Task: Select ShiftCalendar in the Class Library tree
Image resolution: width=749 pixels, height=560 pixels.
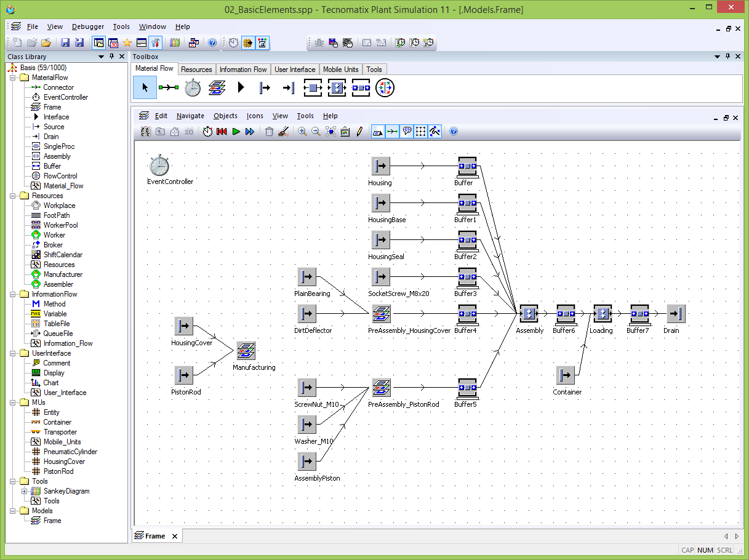Action: click(x=63, y=255)
